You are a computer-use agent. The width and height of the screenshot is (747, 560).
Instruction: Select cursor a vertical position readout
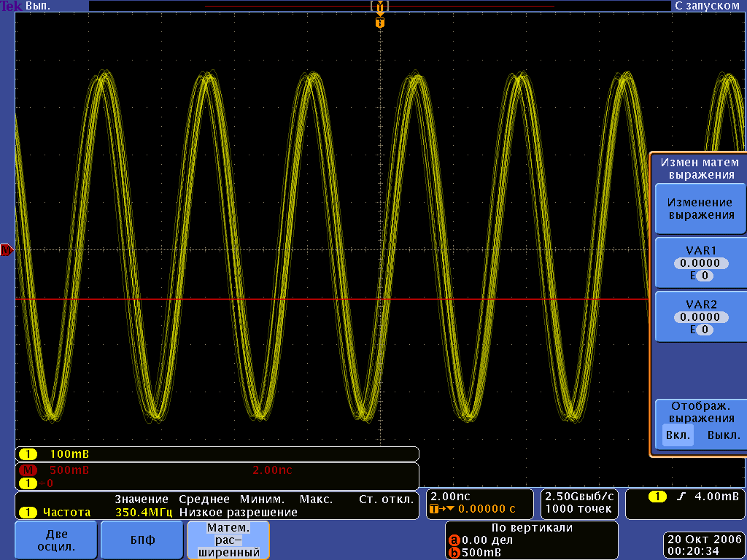point(487,540)
